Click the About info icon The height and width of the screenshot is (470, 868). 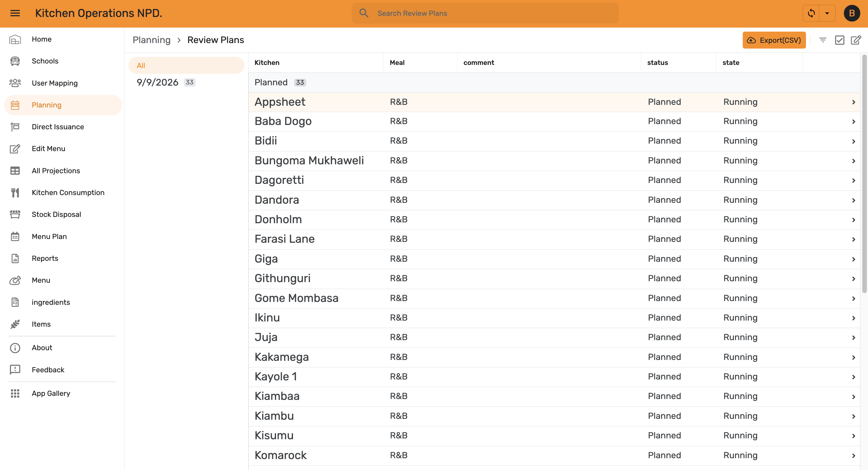tap(15, 347)
